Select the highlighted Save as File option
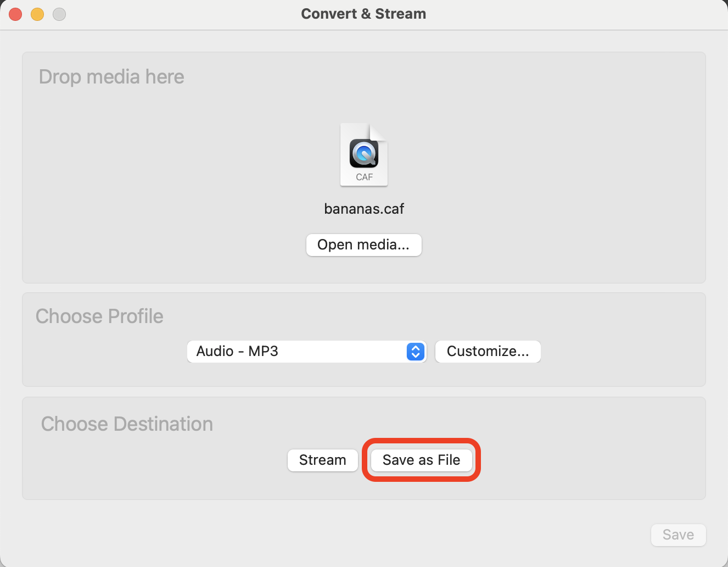 (421, 460)
